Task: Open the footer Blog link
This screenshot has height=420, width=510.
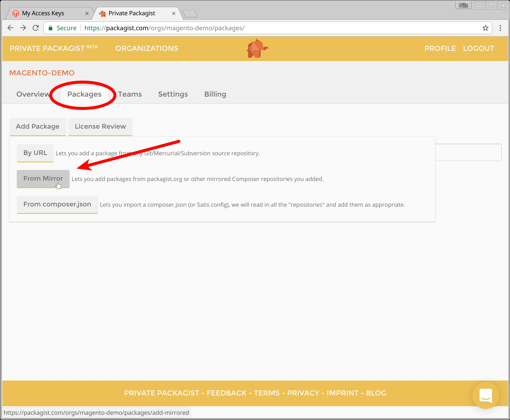Action: pyautogui.click(x=376, y=393)
